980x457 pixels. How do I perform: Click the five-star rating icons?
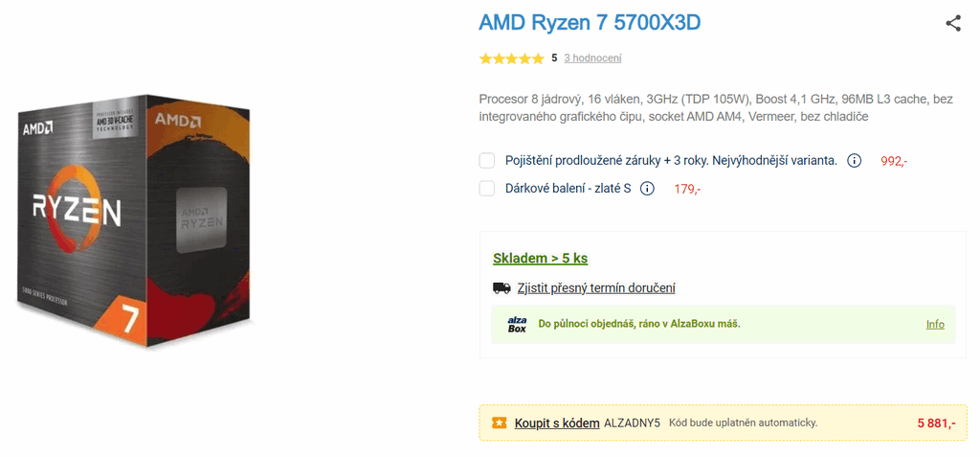(512, 58)
